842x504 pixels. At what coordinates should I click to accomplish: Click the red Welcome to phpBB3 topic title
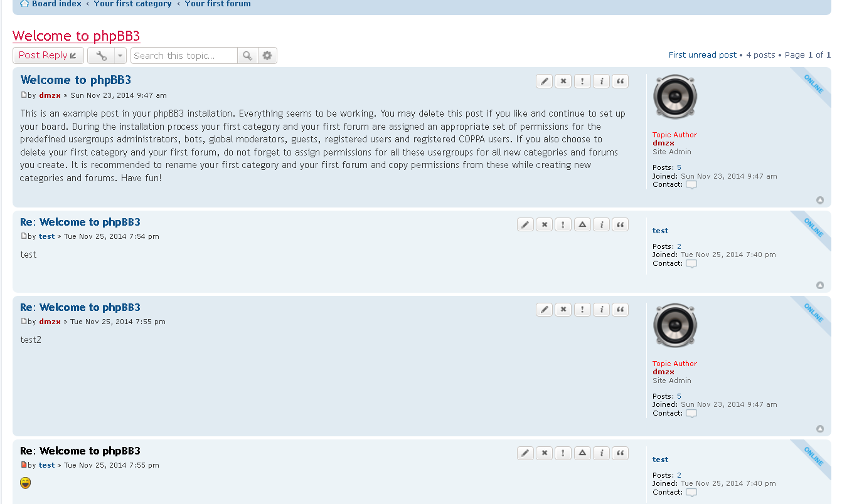[76, 36]
